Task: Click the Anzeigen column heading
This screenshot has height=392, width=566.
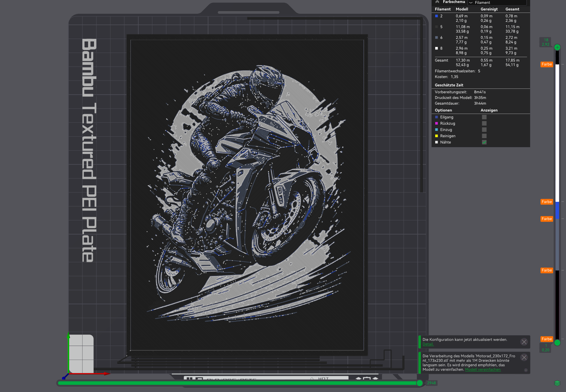Action: tap(489, 110)
